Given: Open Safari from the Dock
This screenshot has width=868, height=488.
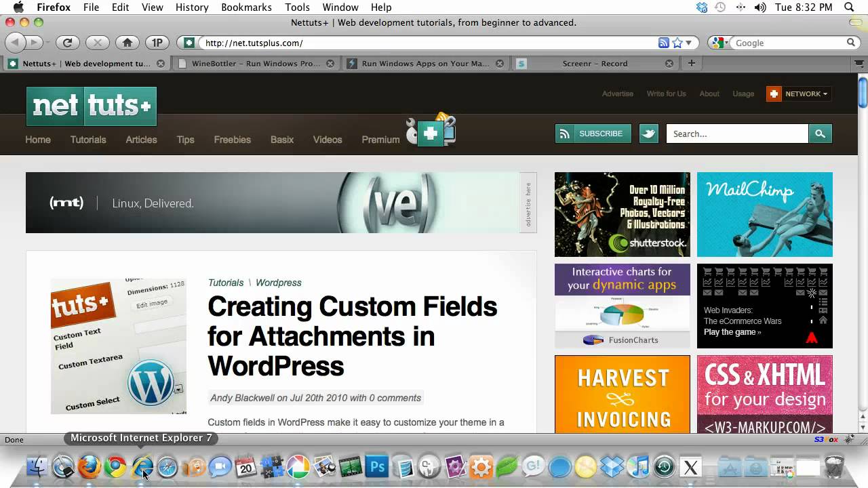Looking at the screenshot, I should pyautogui.click(x=167, y=466).
